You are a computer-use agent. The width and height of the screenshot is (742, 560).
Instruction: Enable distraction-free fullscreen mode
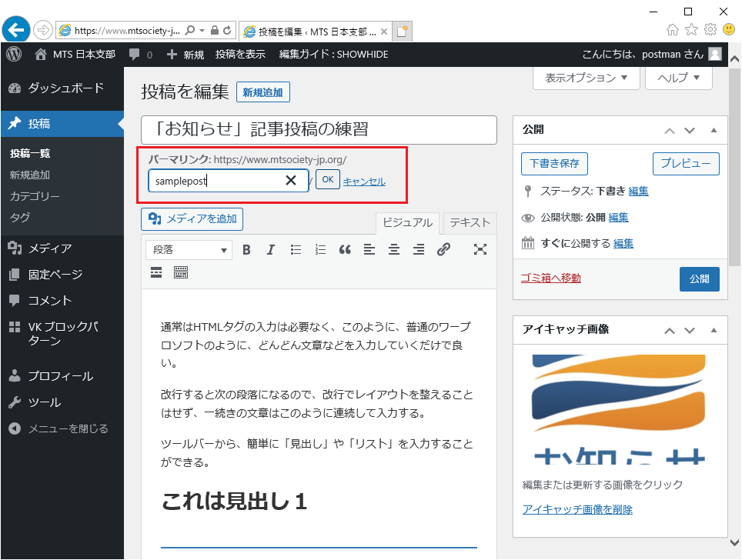(x=480, y=249)
